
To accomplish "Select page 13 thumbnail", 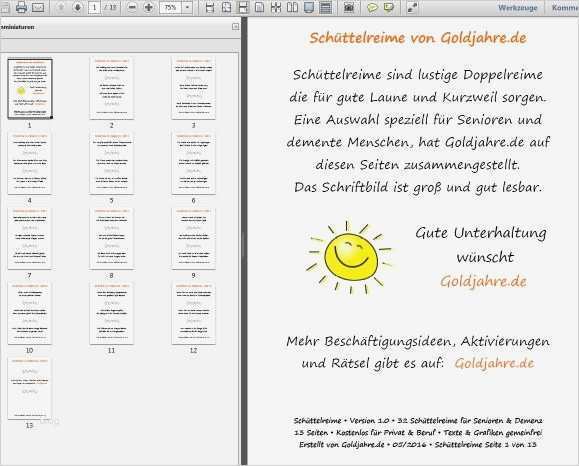I will click(30, 388).
